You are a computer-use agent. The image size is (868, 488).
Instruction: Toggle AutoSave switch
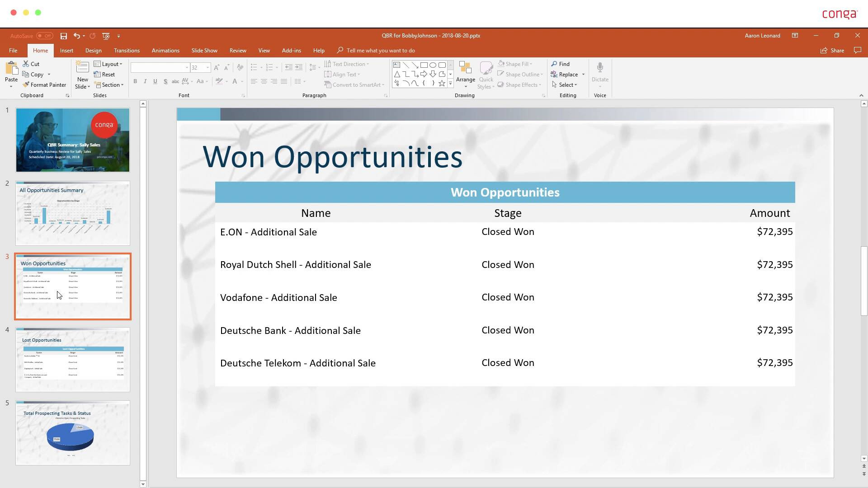click(45, 36)
